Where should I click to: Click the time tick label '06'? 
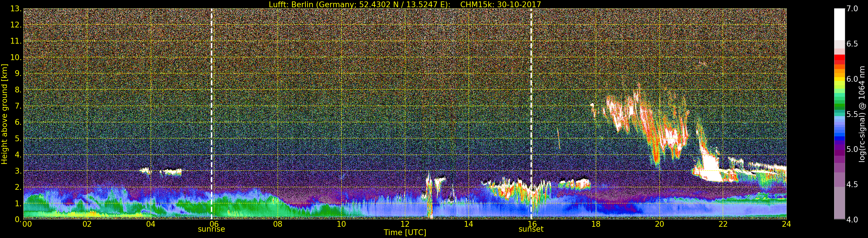pos(214,224)
